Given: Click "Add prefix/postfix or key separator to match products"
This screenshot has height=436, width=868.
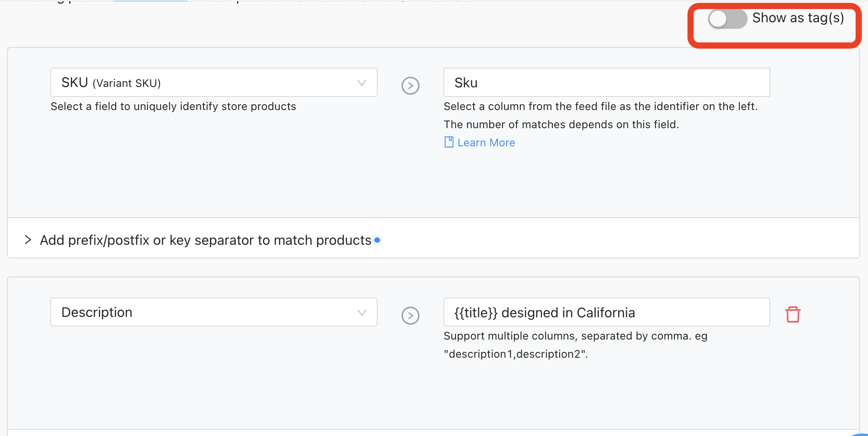Looking at the screenshot, I should pos(205,240).
